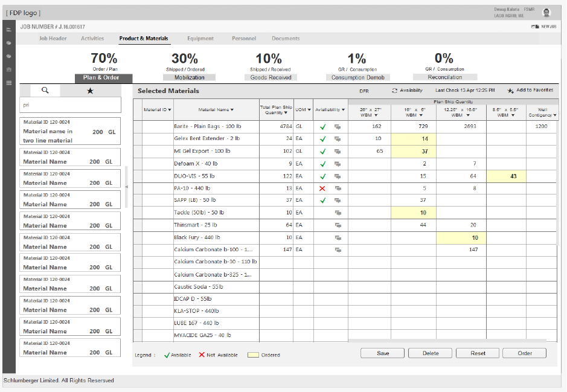Screen dimensions: 567x392
Task: Open the search tab in materials panel
Action: point(45,91)
